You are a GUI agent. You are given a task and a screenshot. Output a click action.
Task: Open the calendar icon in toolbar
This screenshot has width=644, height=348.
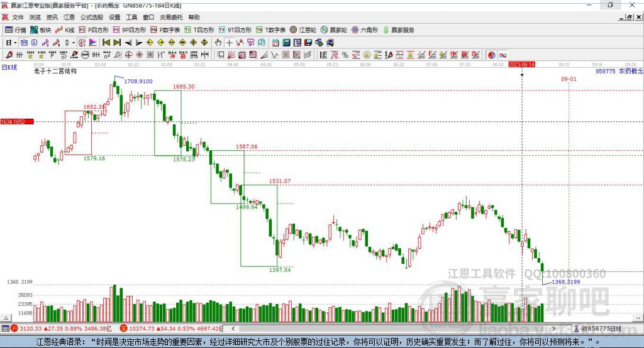(x=275, y=42)
